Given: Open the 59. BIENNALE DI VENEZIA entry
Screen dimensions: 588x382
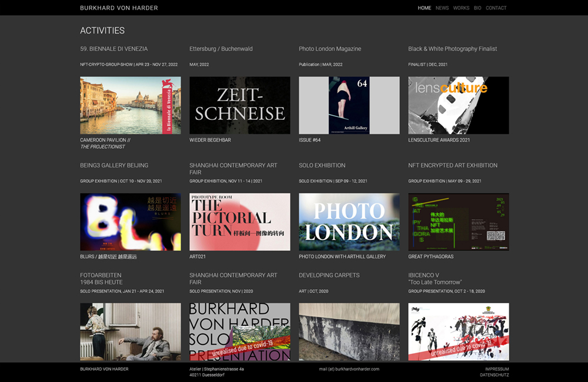Looking at the screenshot, I should coord(114,49).
